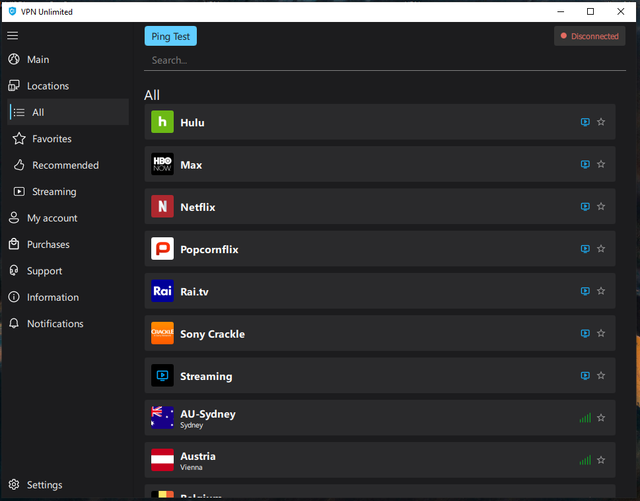Select the Hulu server name
The image size is (640, 501).
coord(192,122)
